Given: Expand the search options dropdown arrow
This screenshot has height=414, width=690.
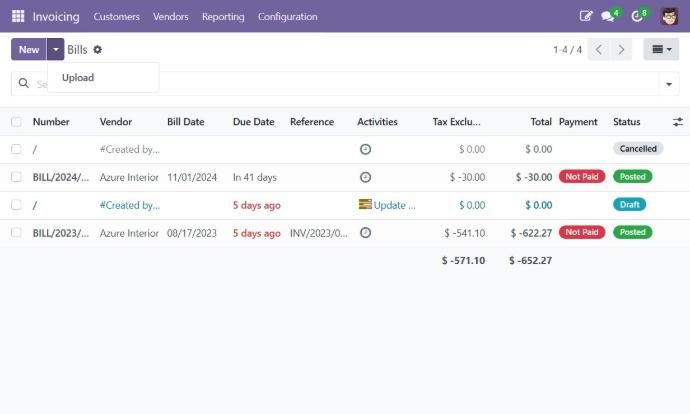Looking at the screenshot, I should pyautogui.click(x=669, y=84).
